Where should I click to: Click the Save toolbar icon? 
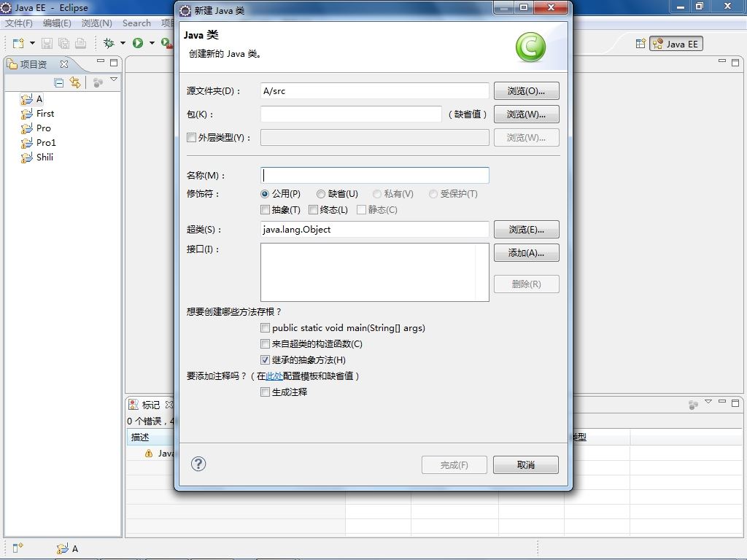click(47, 43)
